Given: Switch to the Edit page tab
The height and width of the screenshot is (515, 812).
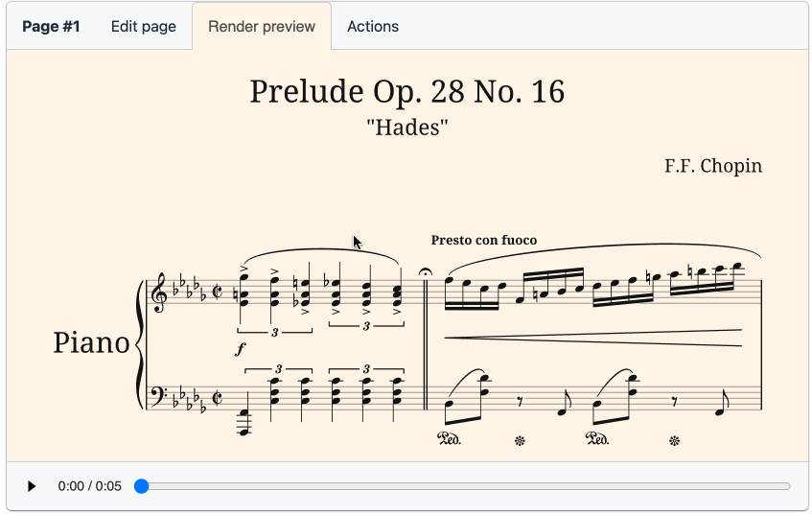Looking at the screenshot, I should point(144,27).
